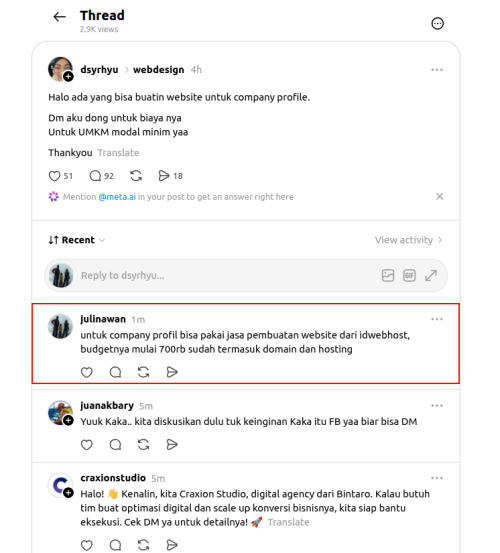Share dsyrhyu's post showing 18 shares

164,176
